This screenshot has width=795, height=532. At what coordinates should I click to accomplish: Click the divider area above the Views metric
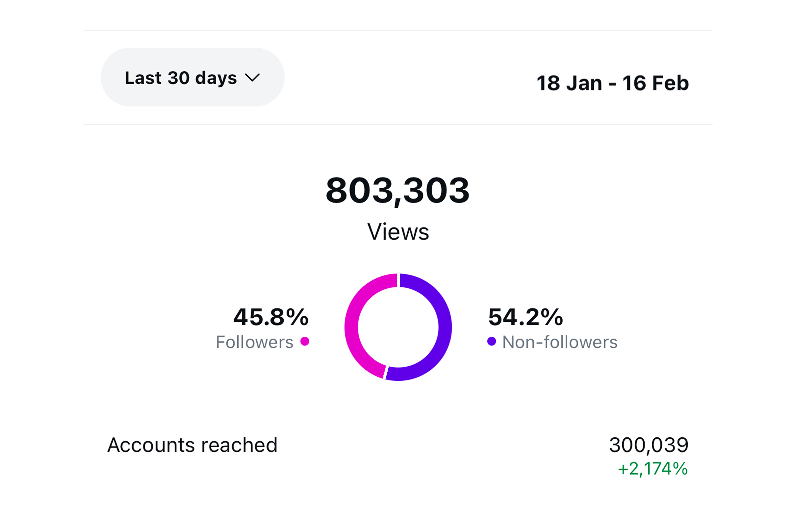click(397, 125)
